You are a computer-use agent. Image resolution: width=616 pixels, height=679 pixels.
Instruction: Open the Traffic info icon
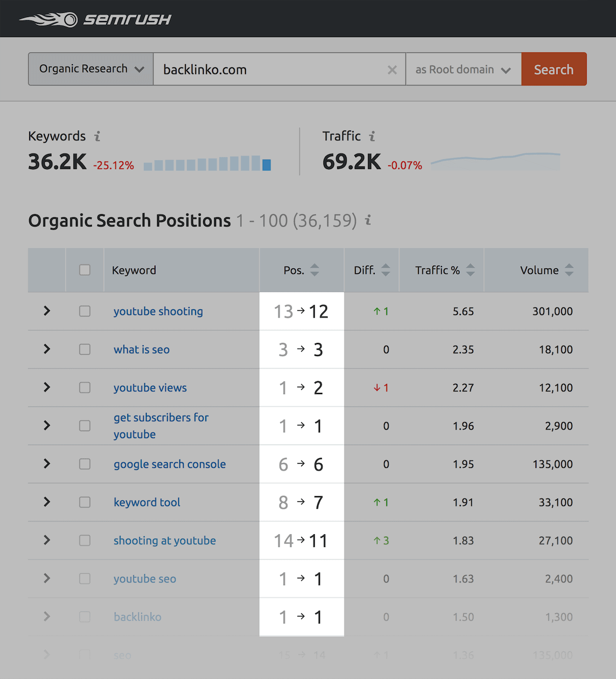click(x=372, y=136)
